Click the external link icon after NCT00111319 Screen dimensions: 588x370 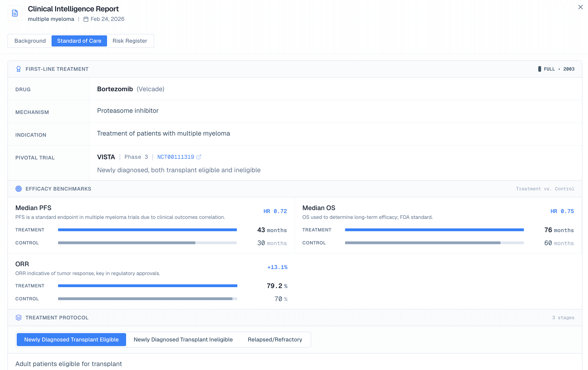[199, 157]
